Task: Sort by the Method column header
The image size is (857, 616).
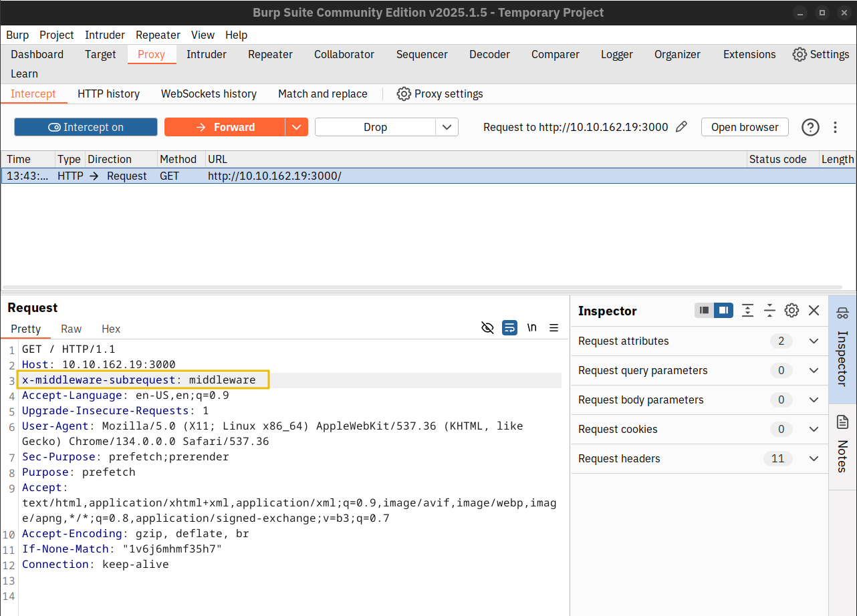Action: (x=180, y=159)
